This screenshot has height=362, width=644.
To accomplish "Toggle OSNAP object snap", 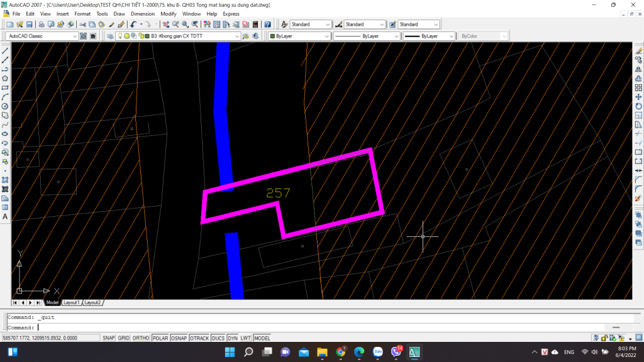I will click(x=179, y=338).
